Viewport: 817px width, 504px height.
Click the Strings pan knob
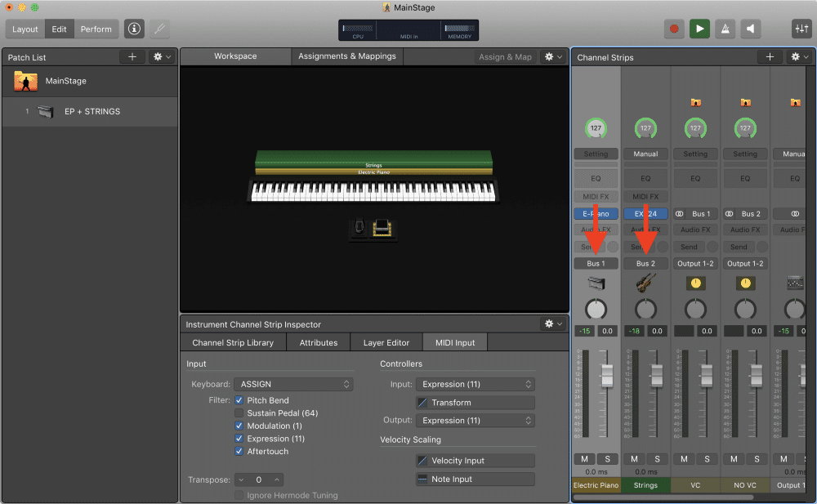pos(645,310)
